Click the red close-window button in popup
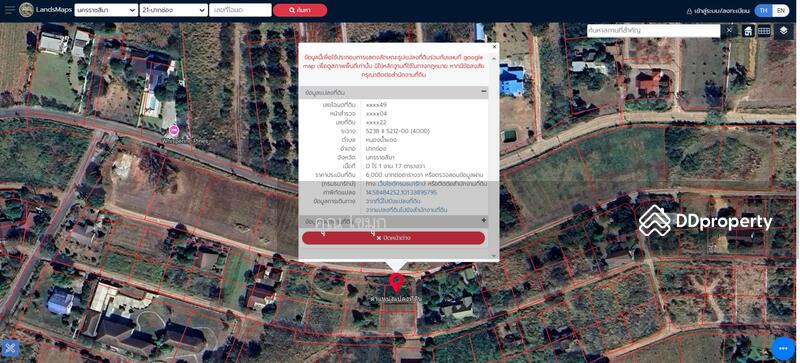 [x=393, y=238]
